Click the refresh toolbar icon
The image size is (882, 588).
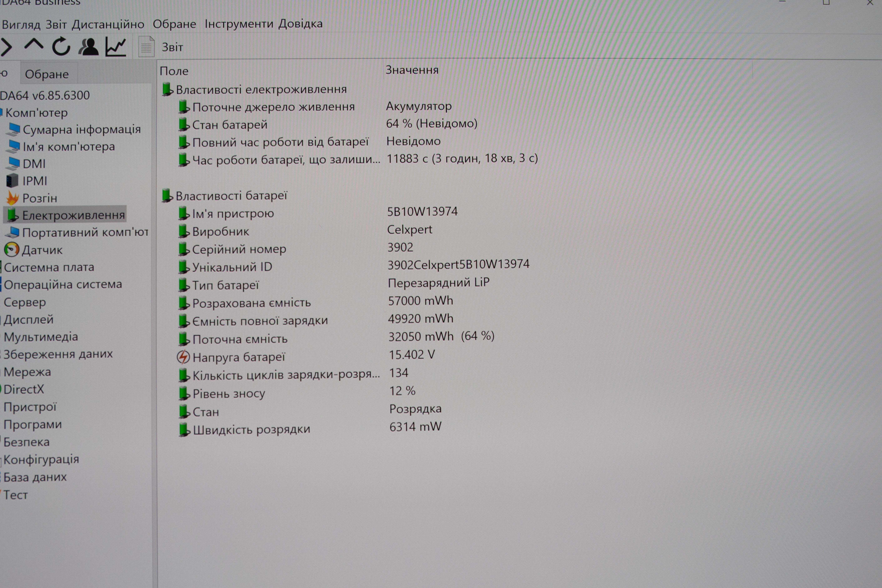pyautogui.click(x=61, y=47)
